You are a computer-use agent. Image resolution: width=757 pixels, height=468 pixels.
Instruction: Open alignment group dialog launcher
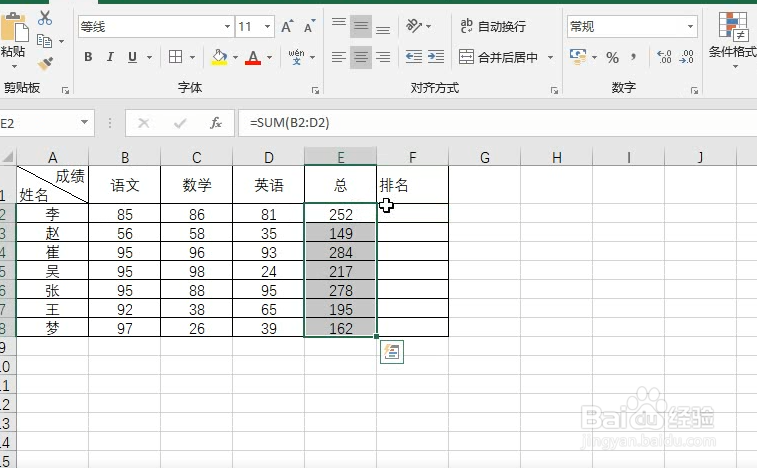pyautogui.click(x=554, y=90)
